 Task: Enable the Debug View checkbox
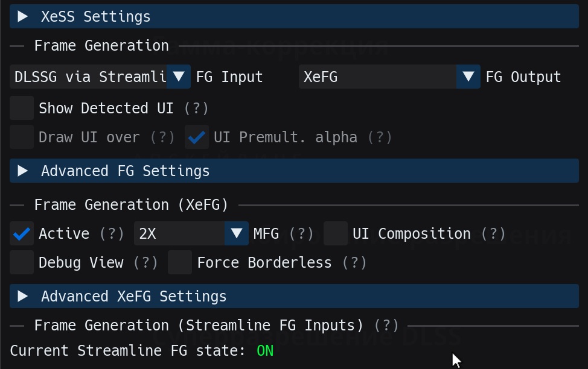pos(22,262)
